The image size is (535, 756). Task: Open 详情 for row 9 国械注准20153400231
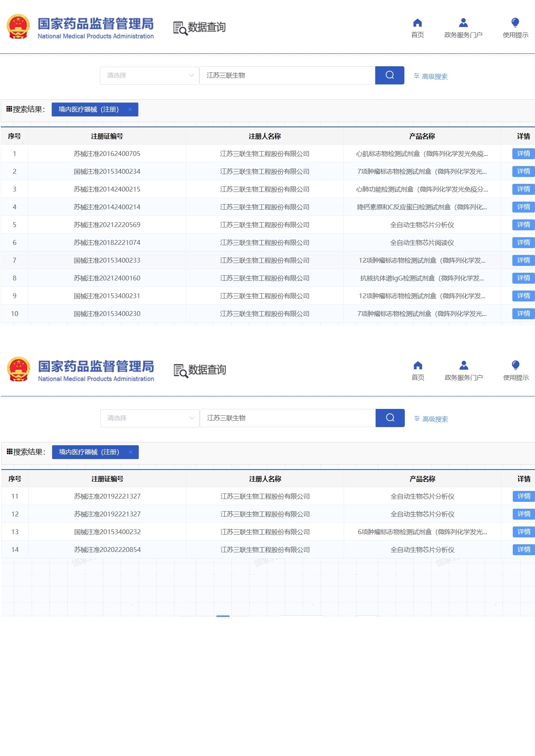[x=524, y=296]
